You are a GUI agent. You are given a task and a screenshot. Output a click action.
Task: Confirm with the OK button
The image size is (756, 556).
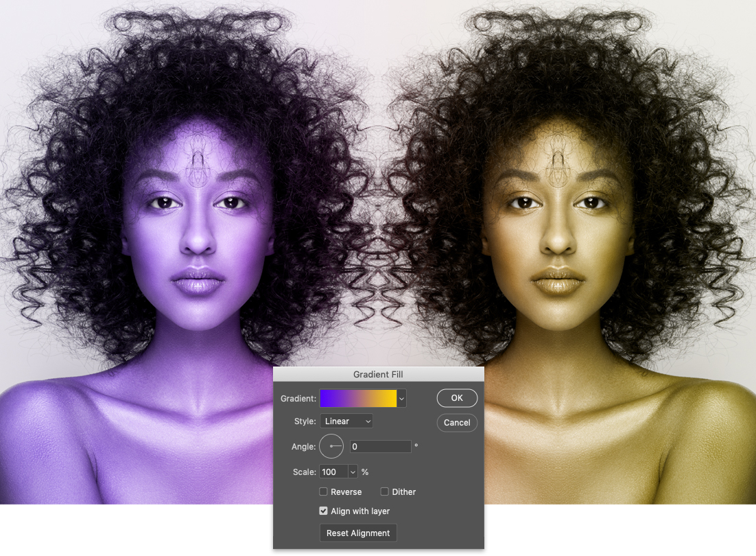pyautogui.click(x=457, y=398)
